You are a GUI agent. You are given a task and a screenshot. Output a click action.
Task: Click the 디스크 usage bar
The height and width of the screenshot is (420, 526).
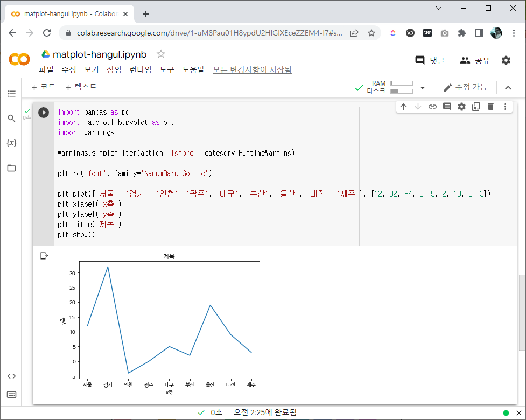pyautogui.click(x=402, y=91)
